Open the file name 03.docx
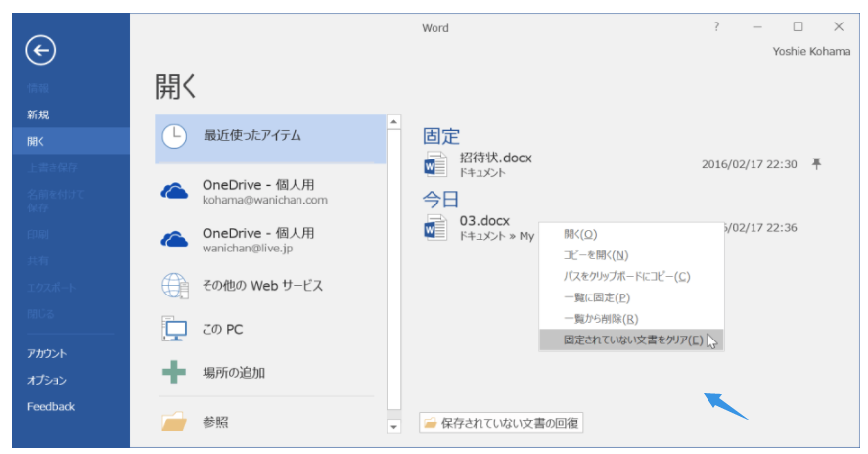 [484, 221]
